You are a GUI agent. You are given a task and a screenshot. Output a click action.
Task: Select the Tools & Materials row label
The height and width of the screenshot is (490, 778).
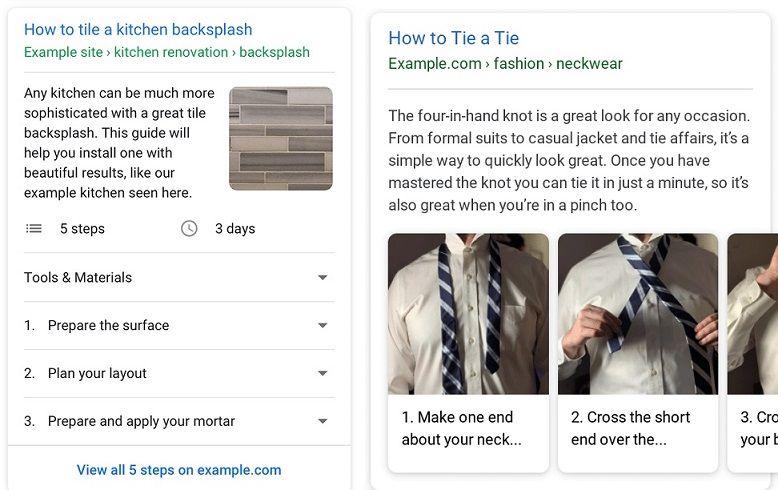(78, 277)
